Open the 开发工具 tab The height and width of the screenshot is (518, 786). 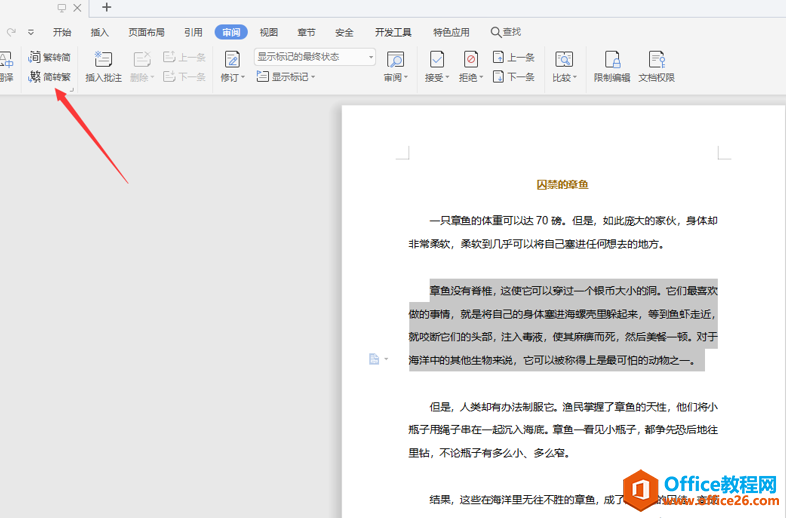click(393, 33)
